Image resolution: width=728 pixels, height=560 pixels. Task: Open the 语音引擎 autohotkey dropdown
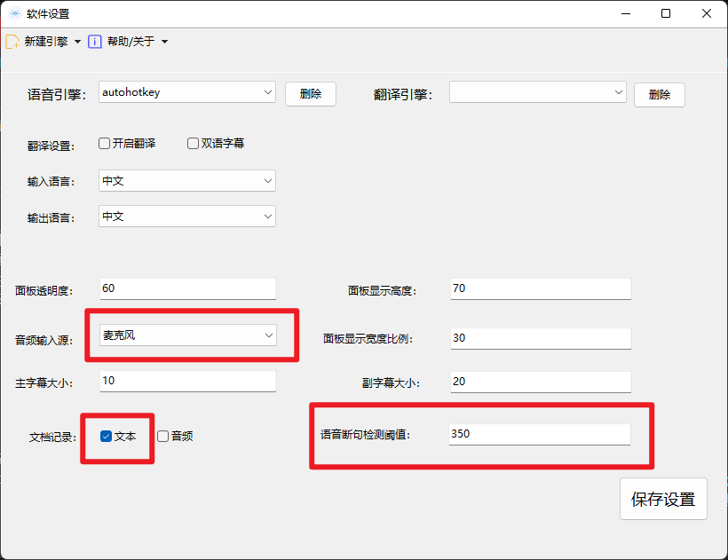coord(187,92)
